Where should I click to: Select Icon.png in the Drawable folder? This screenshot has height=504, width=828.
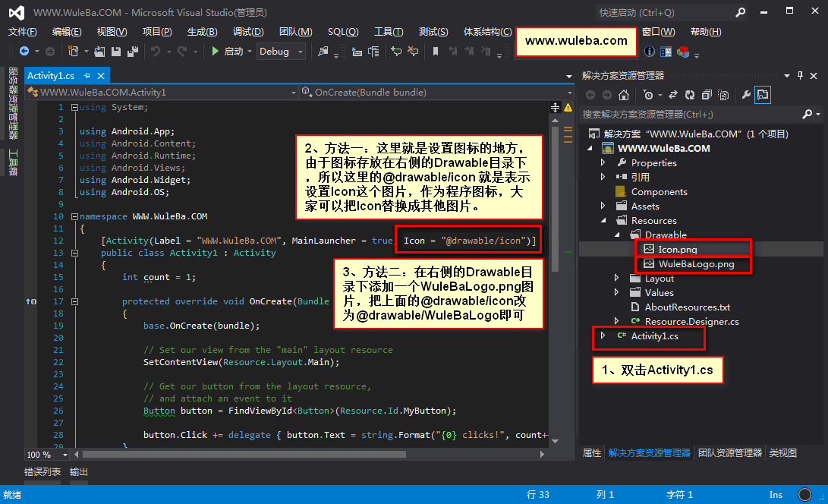(678, 250)
